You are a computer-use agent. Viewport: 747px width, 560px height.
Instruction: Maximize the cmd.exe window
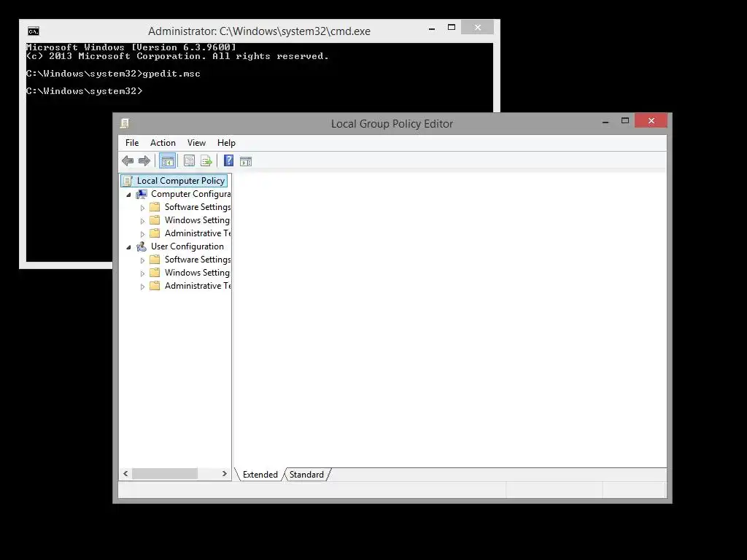(451, 28)
